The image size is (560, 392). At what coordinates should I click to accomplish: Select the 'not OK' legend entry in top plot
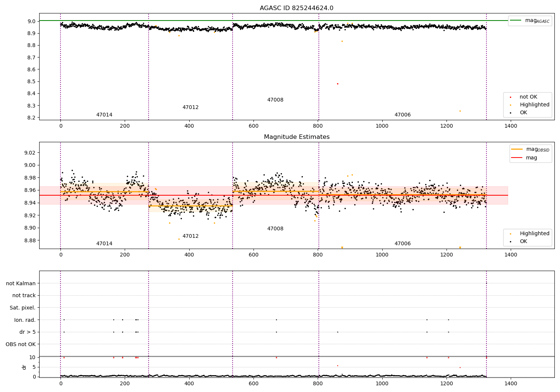pos(524,97)
